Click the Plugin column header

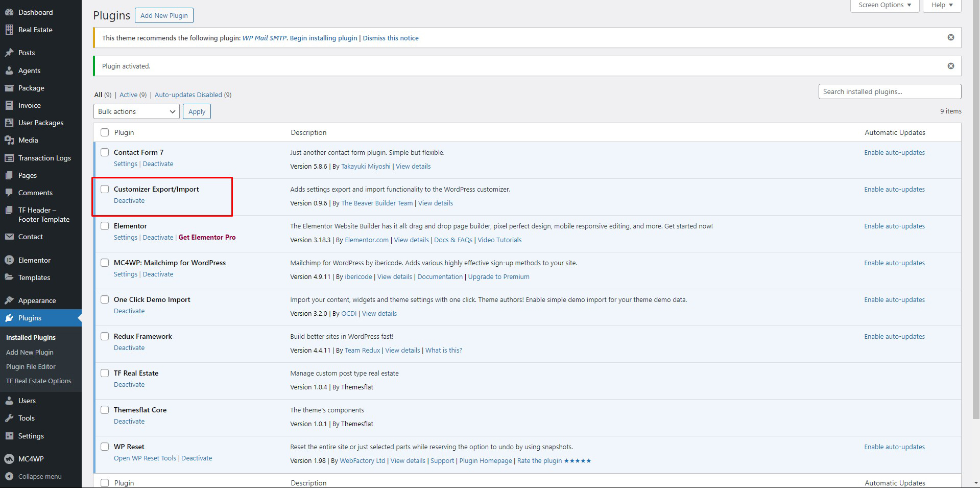124,132
